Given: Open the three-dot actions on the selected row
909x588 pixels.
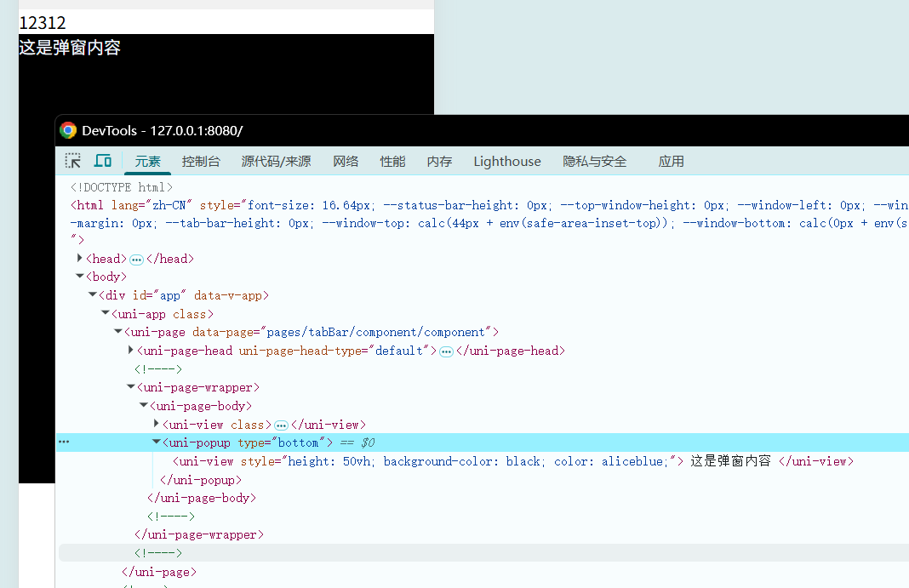Looking at the screenshot, I should click(64, 442).
